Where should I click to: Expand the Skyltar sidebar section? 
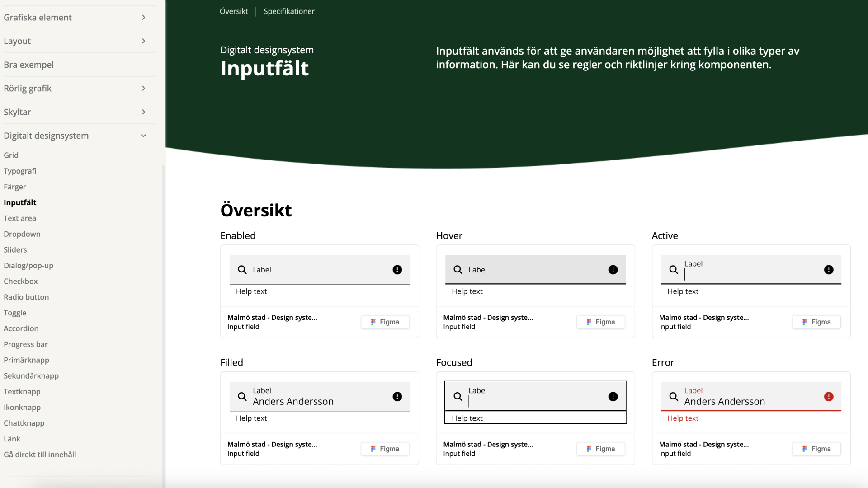pyautogui.click(x=143, y=112)
